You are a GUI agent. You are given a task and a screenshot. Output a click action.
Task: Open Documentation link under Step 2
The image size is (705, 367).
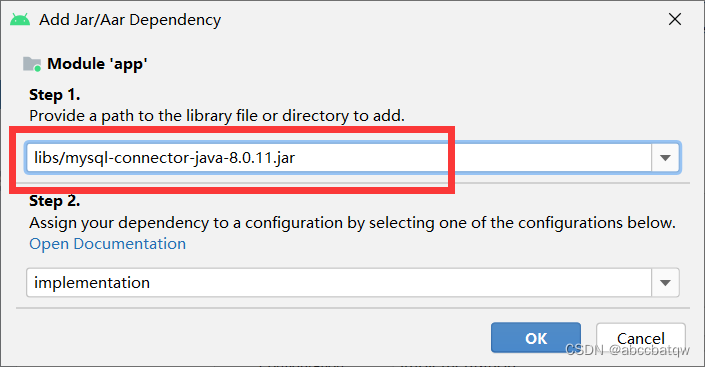(x=107, y=244)
